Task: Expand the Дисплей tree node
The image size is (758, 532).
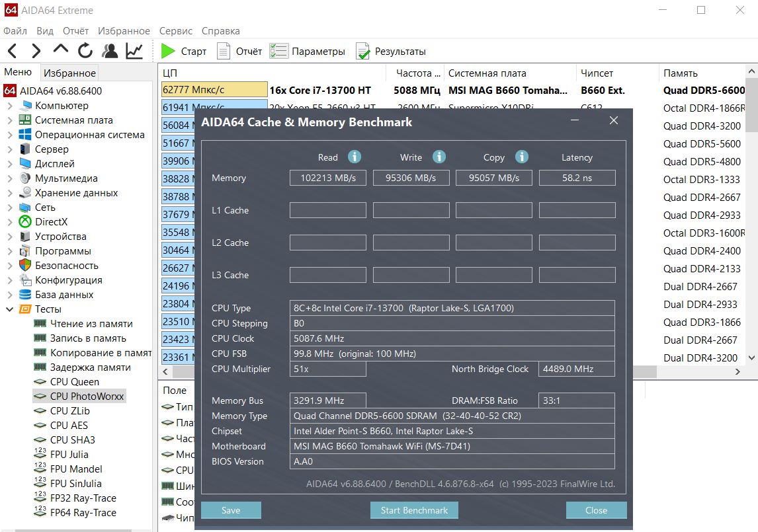Action: (10, 163)
